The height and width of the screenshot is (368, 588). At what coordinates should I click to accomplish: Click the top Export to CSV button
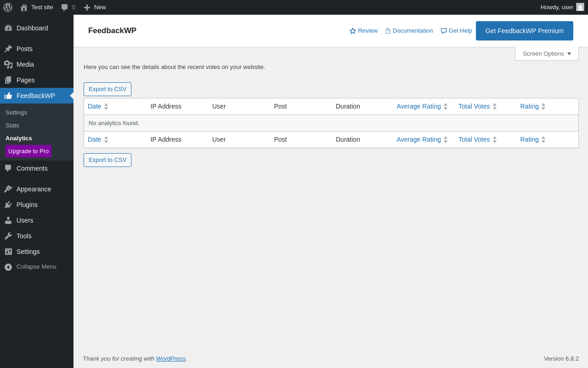tap(107, 89)
